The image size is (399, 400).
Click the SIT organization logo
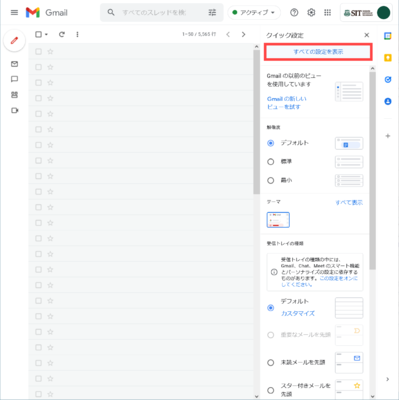358,13
